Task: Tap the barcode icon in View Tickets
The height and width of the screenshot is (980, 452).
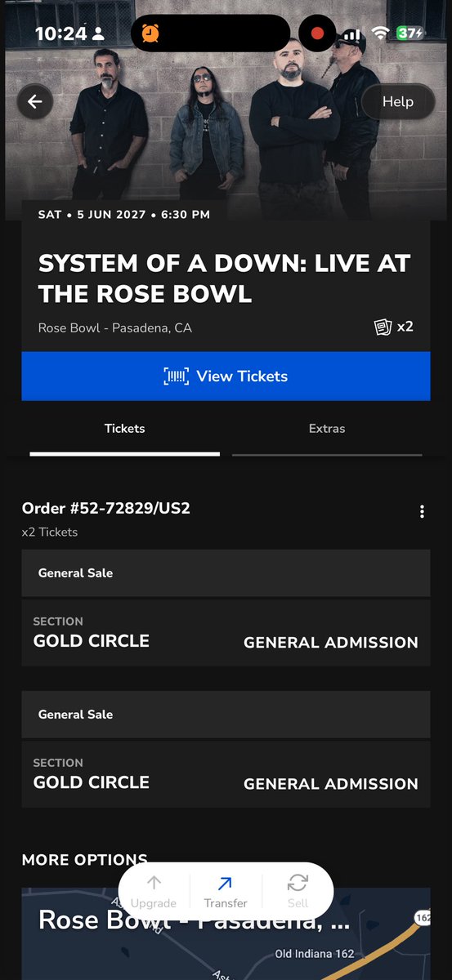Action: [x=177, y=376]
